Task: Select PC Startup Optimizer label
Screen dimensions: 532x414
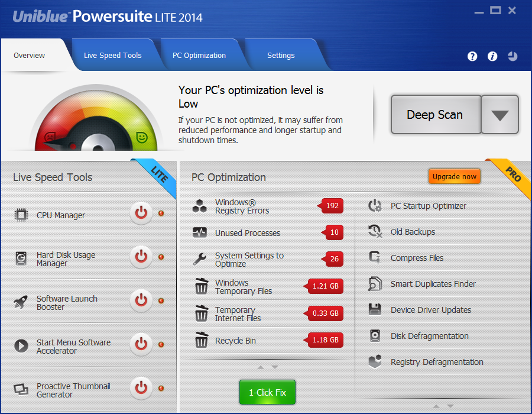Action: click(x=428, y=206)
